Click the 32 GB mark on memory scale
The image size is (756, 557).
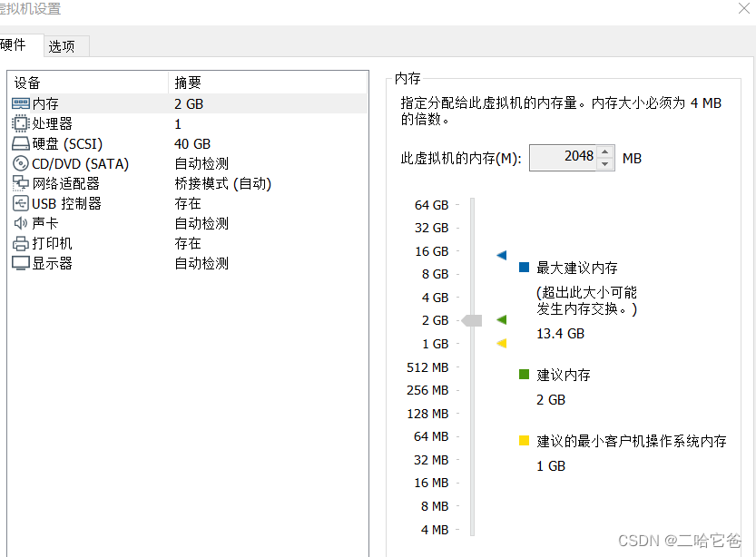click(431, 228)
